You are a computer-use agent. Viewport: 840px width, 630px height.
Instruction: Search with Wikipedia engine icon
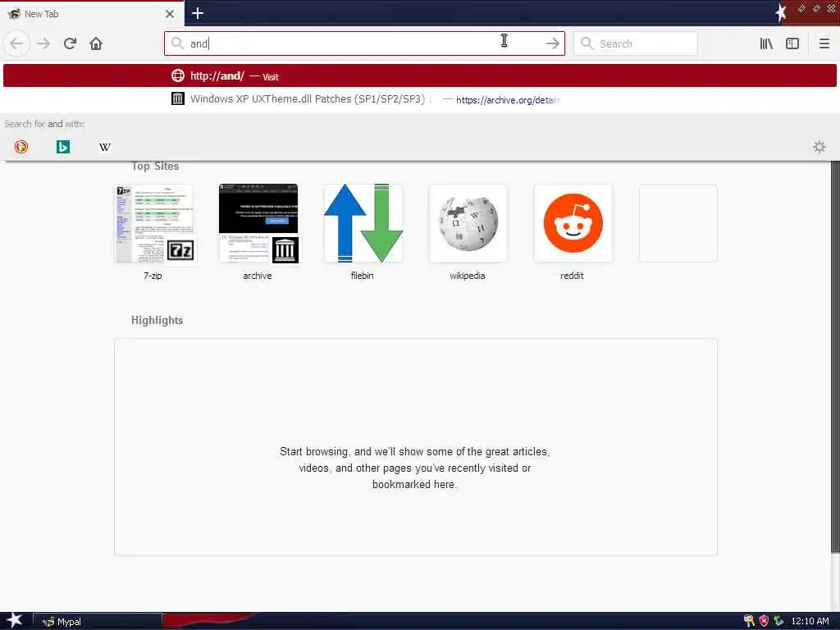pos(105,146)
